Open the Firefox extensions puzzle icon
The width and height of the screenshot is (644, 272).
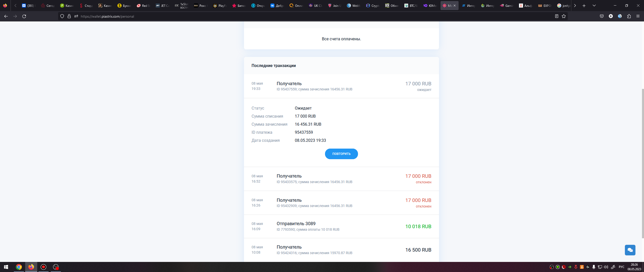tap(629, 16)
